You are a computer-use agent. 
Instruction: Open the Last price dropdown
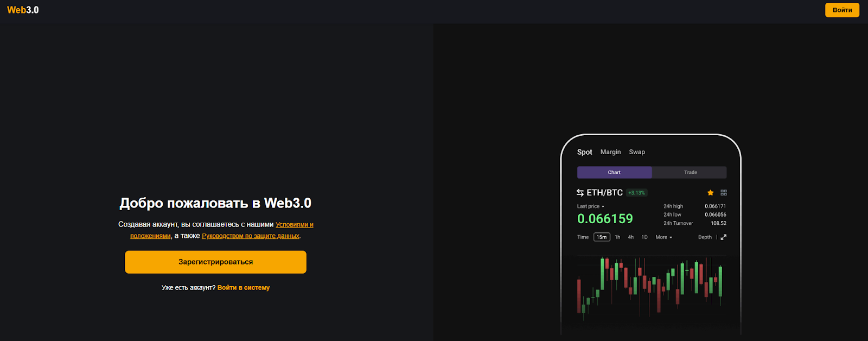tap(590, 206)
